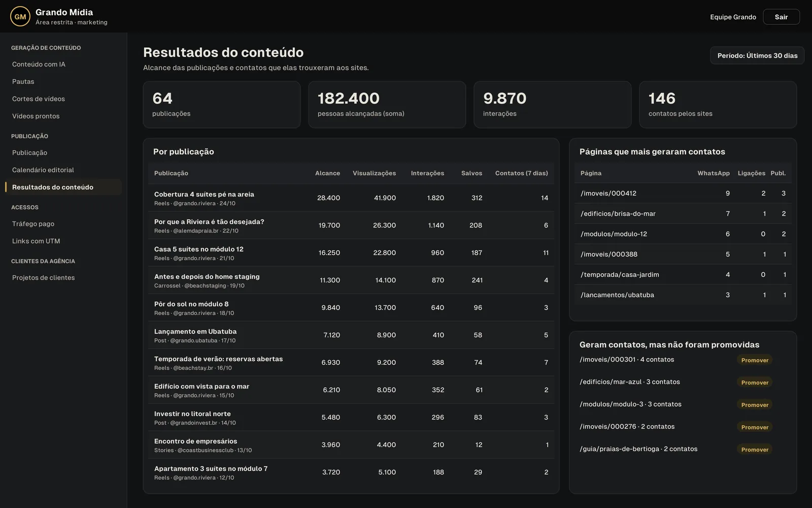Click the Interações column header

[427, 173]
